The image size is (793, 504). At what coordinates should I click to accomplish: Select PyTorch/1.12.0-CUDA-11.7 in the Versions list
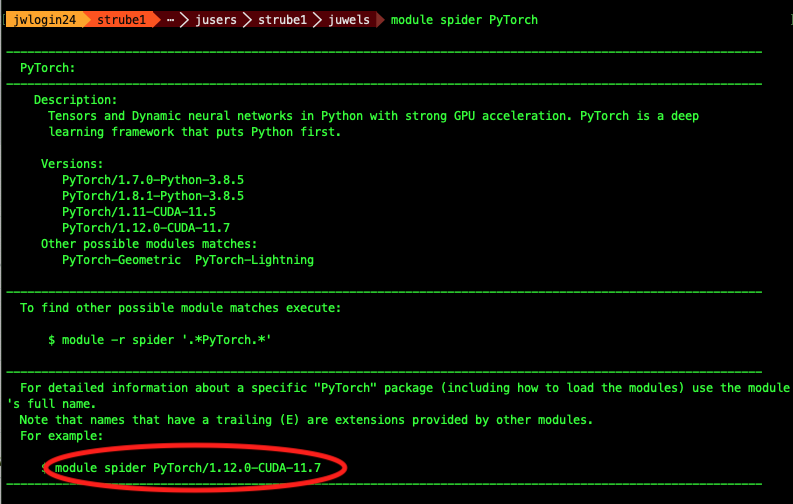[x=145, y=228]
